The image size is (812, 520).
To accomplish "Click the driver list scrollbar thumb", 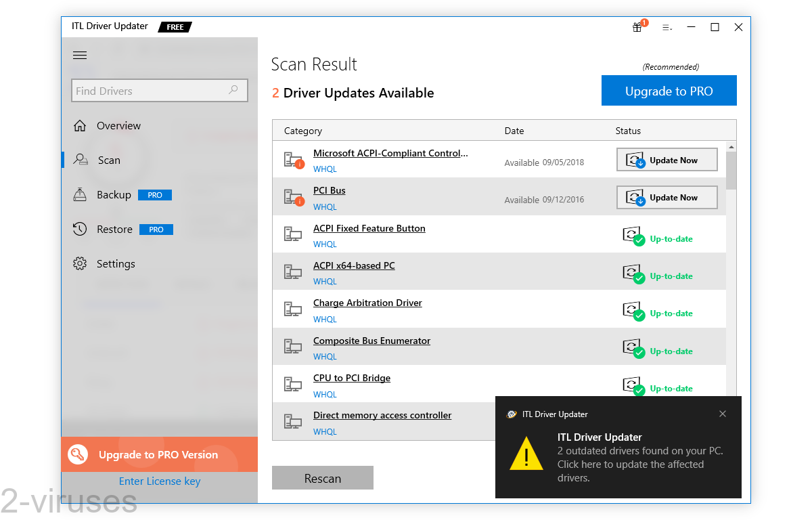I will [x=731, y=171].
